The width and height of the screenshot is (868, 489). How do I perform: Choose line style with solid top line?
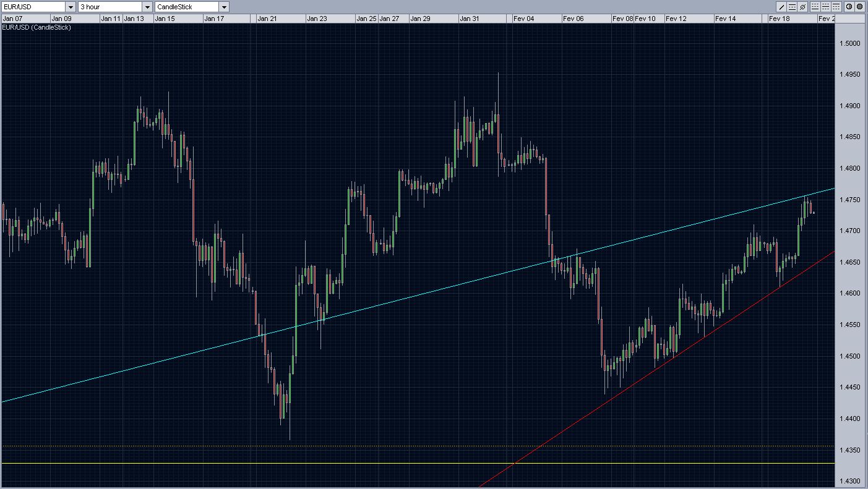836,7
